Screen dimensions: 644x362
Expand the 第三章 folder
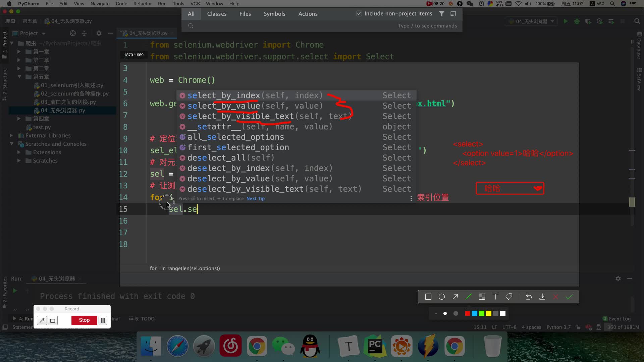click(19, 60)
